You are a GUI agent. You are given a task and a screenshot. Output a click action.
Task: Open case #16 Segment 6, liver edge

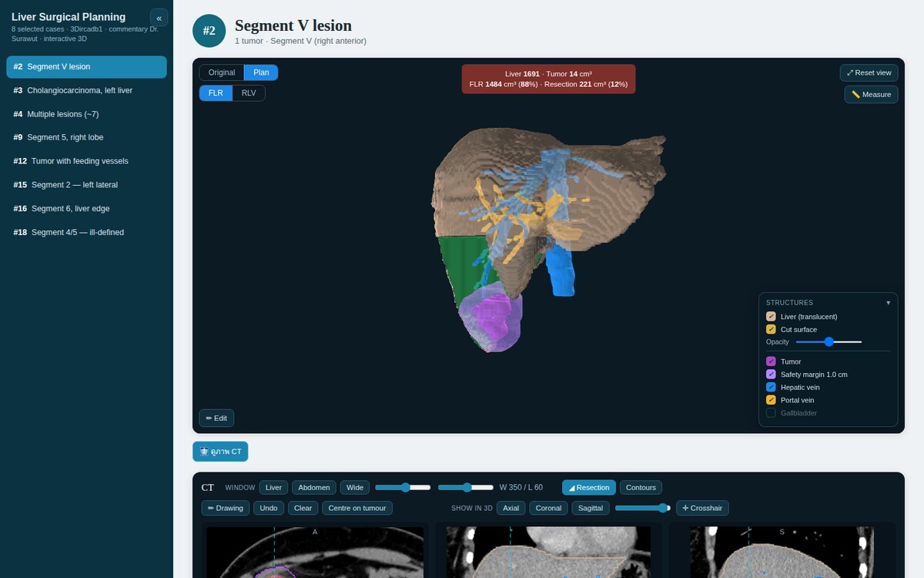pyautogui.click(x=86, y=208)
